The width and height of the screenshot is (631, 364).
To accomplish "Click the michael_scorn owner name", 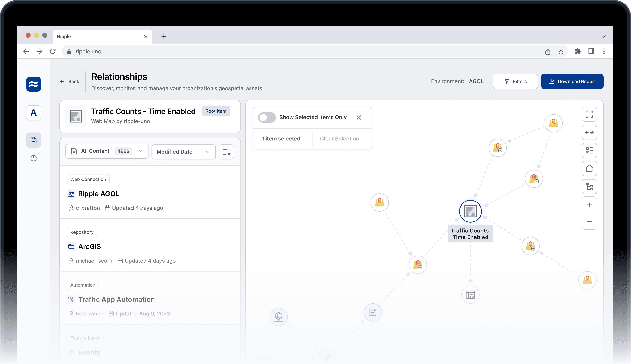I will tap(94, 261).
